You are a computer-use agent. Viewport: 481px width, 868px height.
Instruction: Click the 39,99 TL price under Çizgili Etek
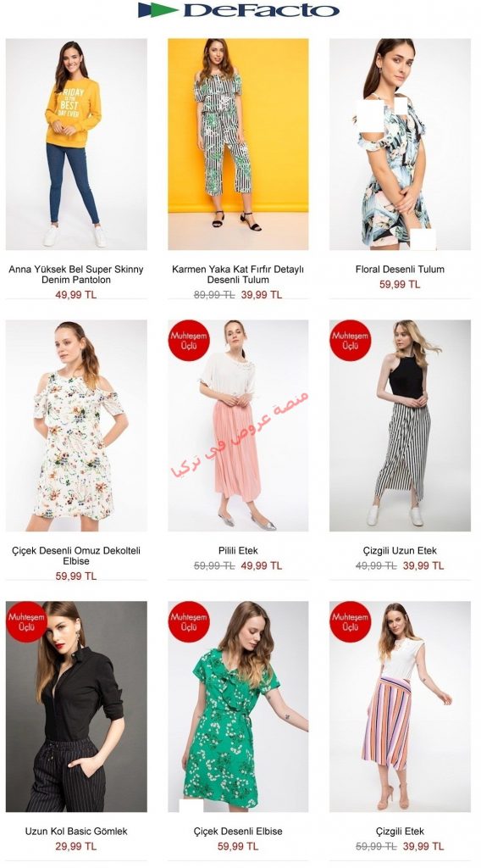(423, 847)
